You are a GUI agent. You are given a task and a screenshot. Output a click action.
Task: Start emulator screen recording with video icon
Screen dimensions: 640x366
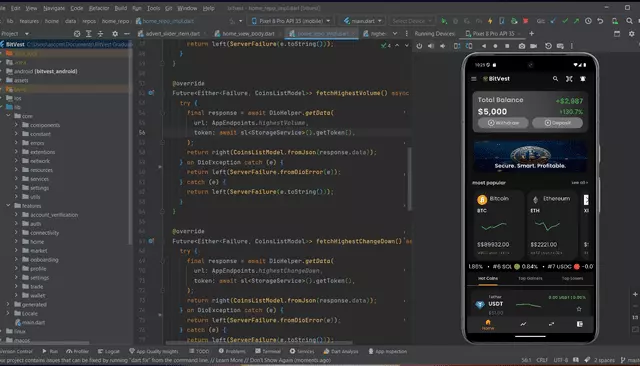pyautogui.click(x=533, y=46)
